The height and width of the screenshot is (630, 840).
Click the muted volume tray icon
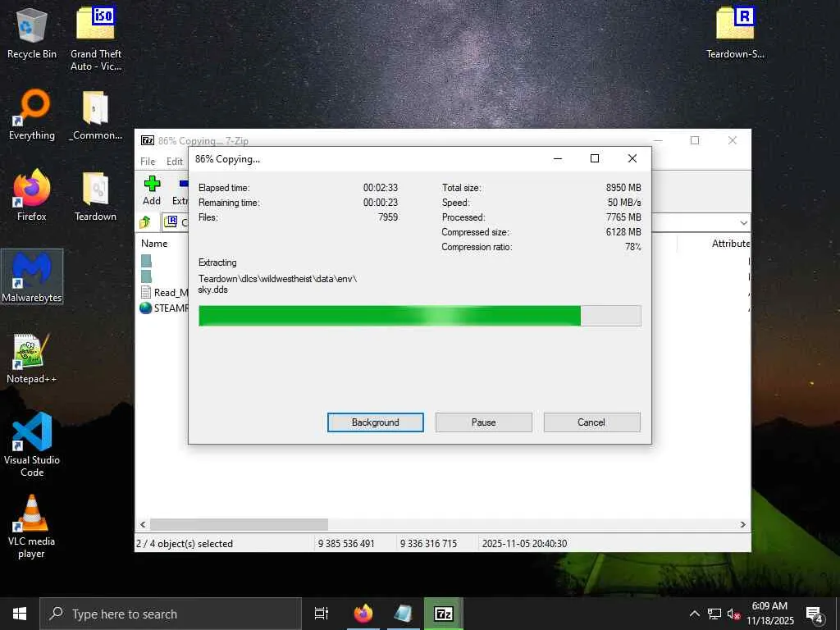[x=733, y=614]
